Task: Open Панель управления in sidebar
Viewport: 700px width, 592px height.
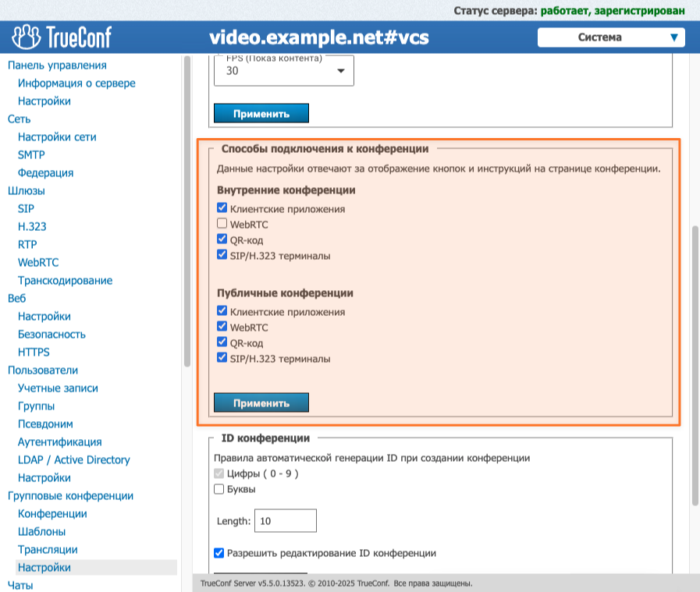Action: point(57,66)
